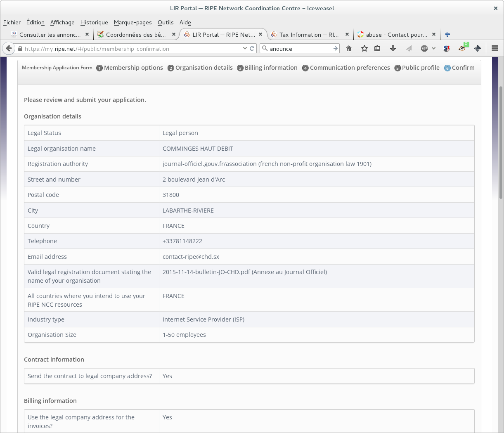
Task: Expand the URL history dropdown
Action: point(245,49)
